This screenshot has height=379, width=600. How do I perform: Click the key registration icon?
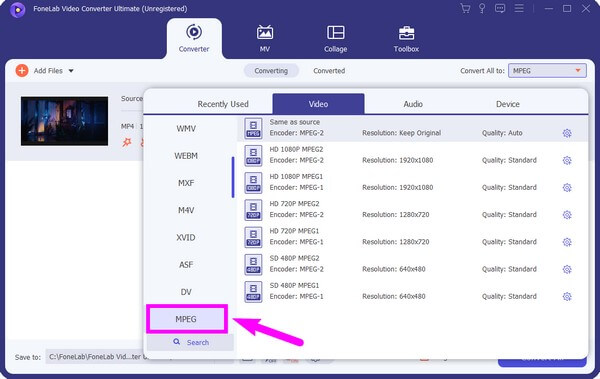pos(482,8)
